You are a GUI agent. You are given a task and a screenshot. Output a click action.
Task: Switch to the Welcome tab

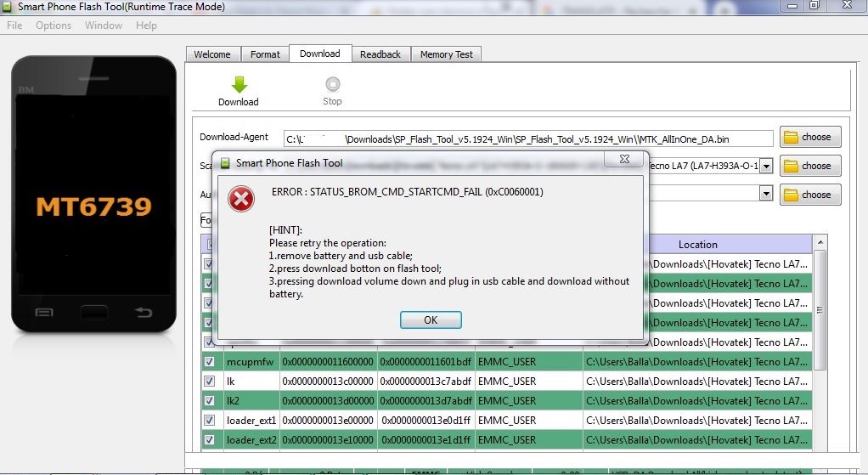coord(212,54)
